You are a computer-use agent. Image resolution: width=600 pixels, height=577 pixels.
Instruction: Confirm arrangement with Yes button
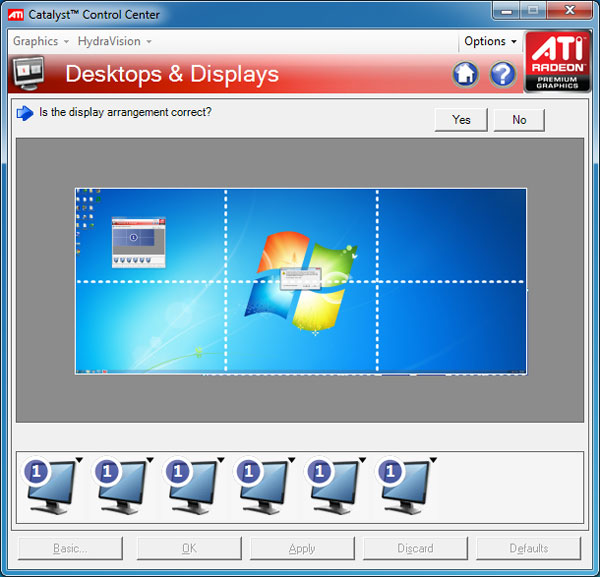coord(461,120)
